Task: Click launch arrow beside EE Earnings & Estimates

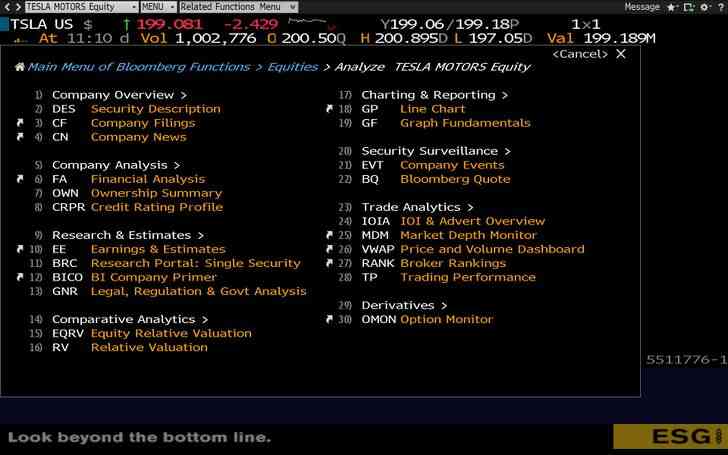Action: point(20,249)
